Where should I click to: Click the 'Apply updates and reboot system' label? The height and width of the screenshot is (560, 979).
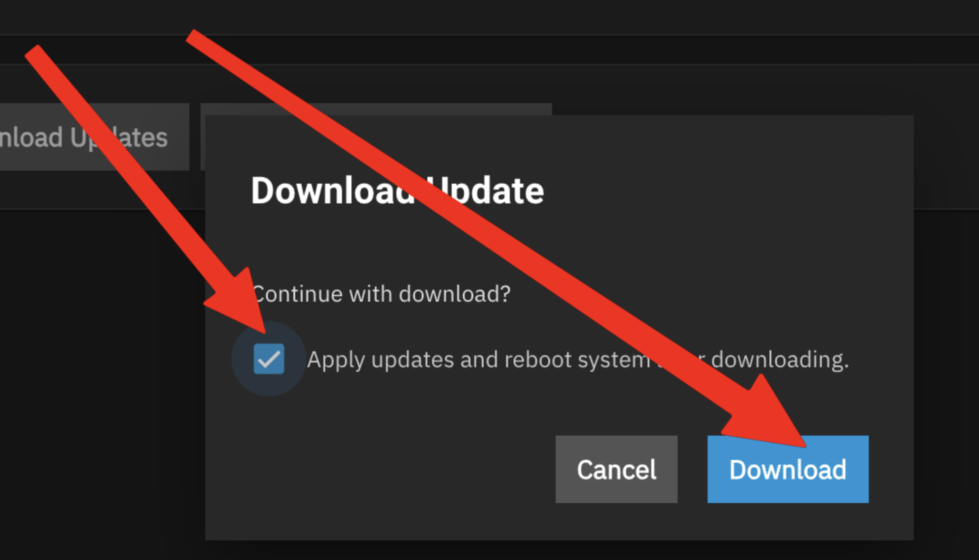pyautogui.click(x=479, y=360)
